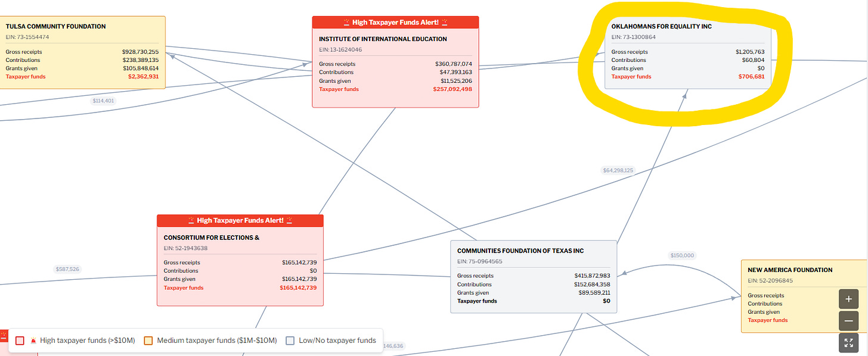Click Institute grants given $11,525,206
Screen dimensions: 868x356
(x=456, y=81)
